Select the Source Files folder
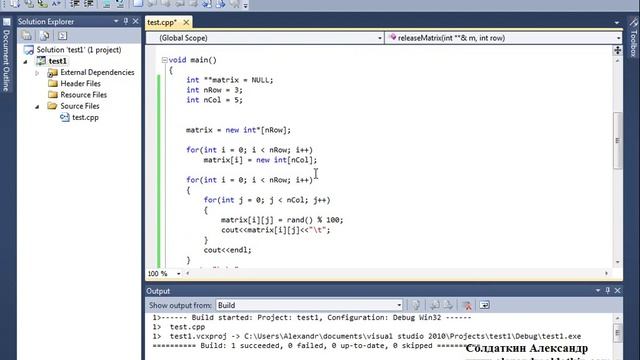 pos(80,106)
